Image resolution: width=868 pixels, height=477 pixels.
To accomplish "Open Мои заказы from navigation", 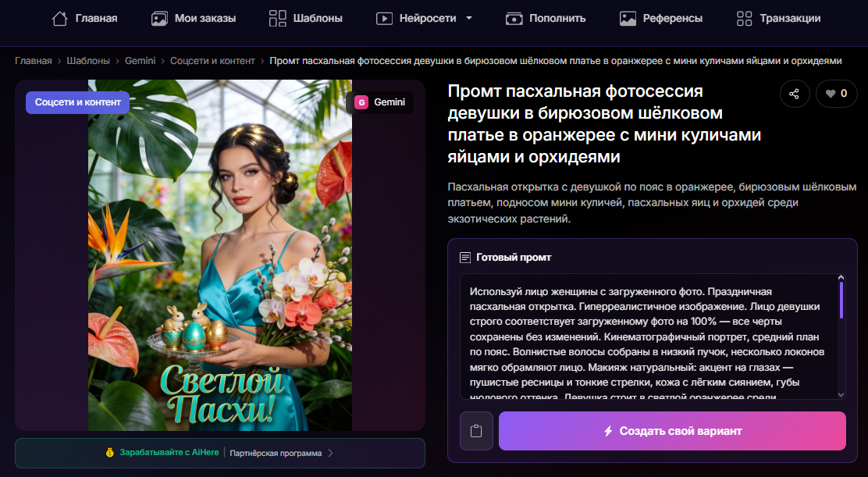I will [x=194, y=18].
